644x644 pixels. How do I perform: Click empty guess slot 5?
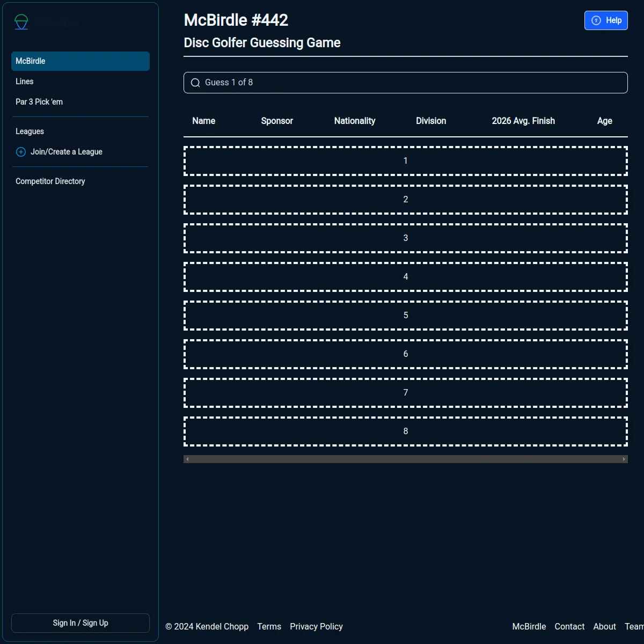(x=406, y=316)
